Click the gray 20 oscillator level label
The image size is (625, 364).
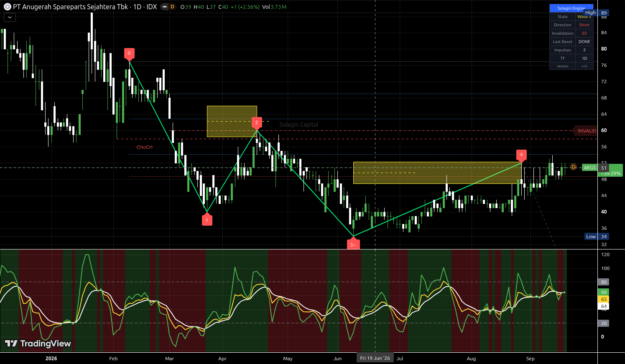point(604,323)
